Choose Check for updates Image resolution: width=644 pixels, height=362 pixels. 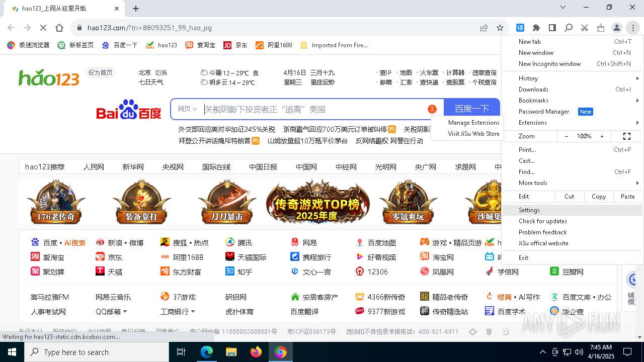click(x=573, y=221)
